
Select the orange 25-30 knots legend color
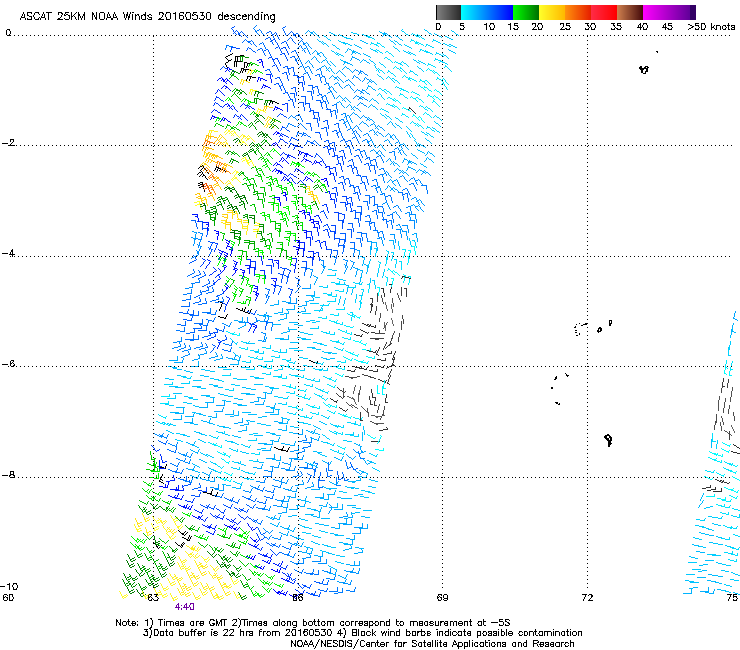click(578, 12)
